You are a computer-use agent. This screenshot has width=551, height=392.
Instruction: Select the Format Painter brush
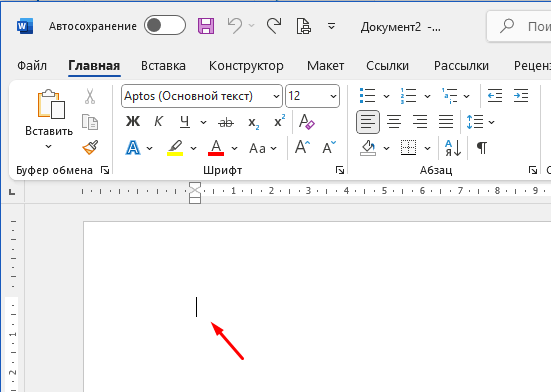90,148
